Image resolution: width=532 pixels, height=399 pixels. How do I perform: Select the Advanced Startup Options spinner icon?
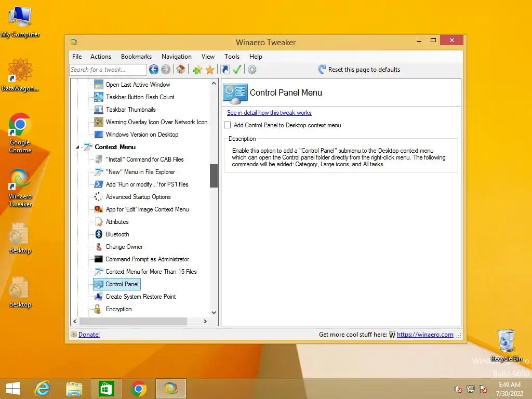pos(98,197)
